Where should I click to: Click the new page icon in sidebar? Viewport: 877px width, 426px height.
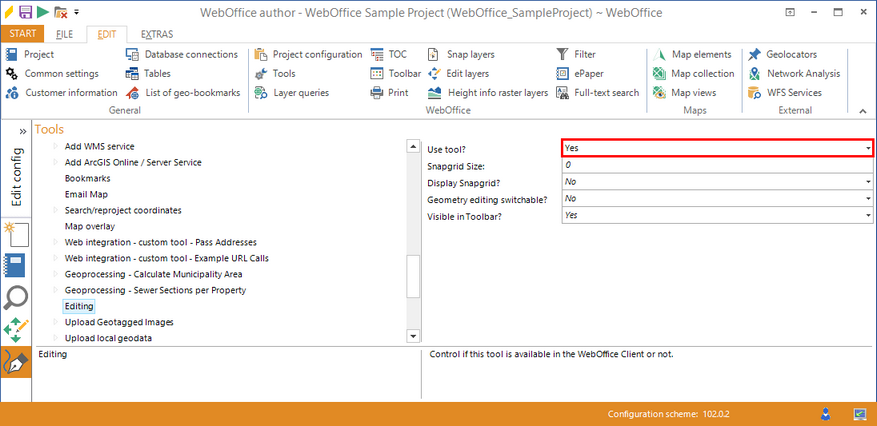pos(15,234)
